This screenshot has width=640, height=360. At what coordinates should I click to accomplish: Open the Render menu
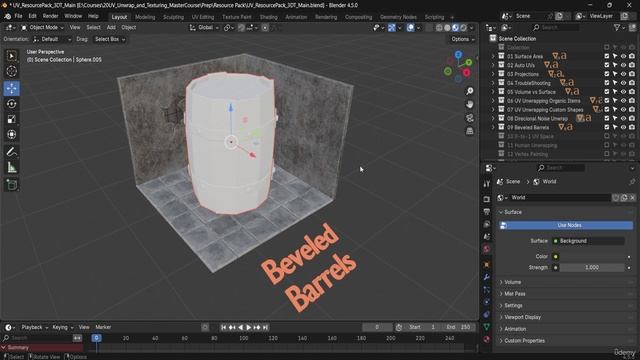51,16
